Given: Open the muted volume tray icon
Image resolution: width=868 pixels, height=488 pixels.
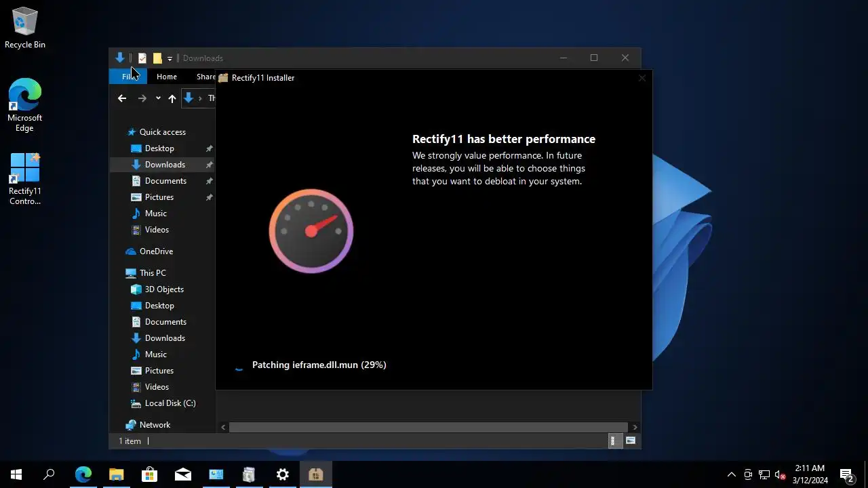Looking at the screenshot, I should click(781, 474).
